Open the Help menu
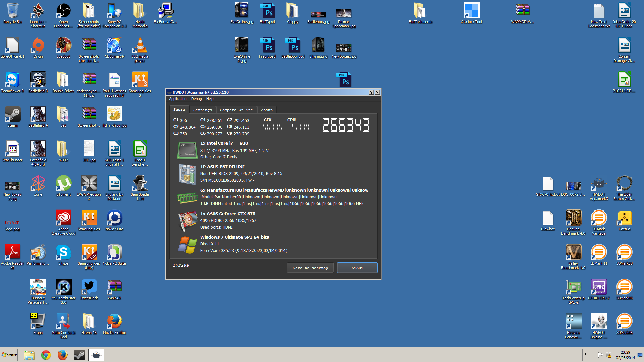 tap(210, 99)
